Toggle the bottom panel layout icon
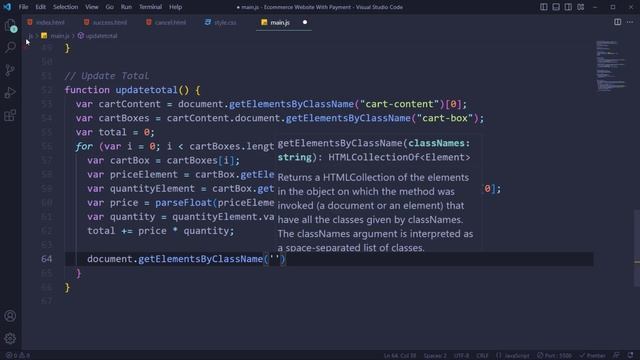Screen dimensions: 640x360 [x=556, y=7]
